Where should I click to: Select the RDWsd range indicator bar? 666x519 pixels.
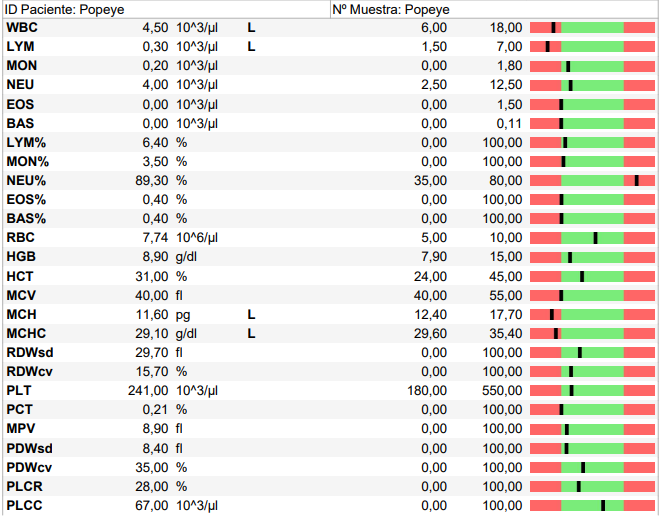click(x=591, y=353)
